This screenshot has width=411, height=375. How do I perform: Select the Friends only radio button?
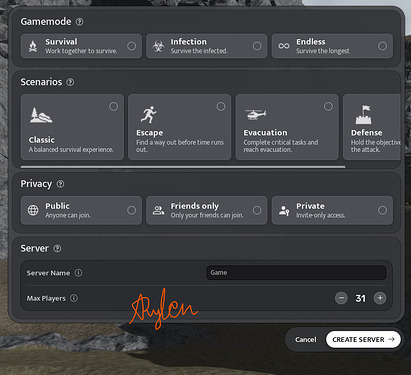tap(257, 210)
